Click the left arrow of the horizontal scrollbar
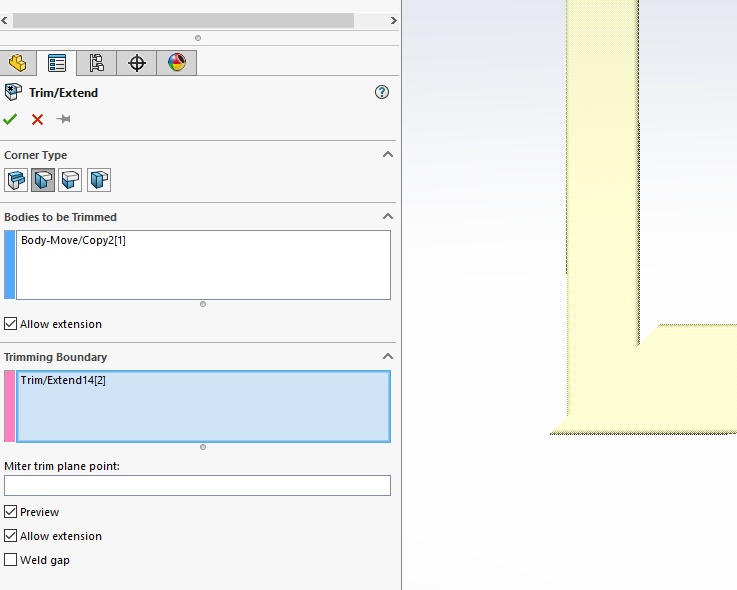Image resolution: width=737 pixels, height=590 pixels. (4, 21)
